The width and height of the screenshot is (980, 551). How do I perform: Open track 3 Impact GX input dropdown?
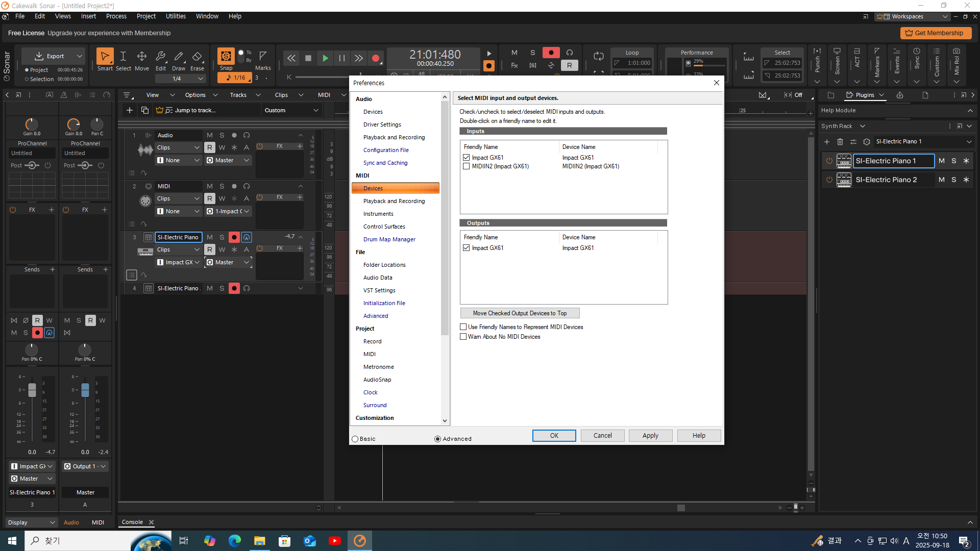tap(178, 262)
